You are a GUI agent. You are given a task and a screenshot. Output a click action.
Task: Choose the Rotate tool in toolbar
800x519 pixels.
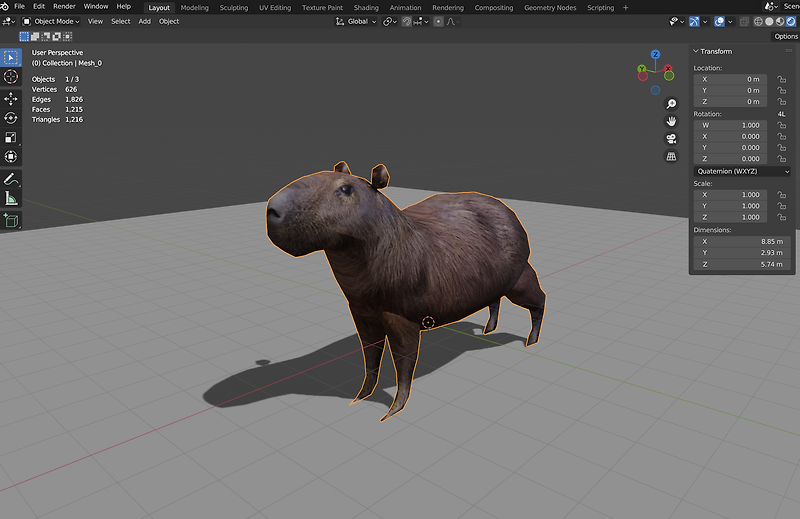pos(11,118)
